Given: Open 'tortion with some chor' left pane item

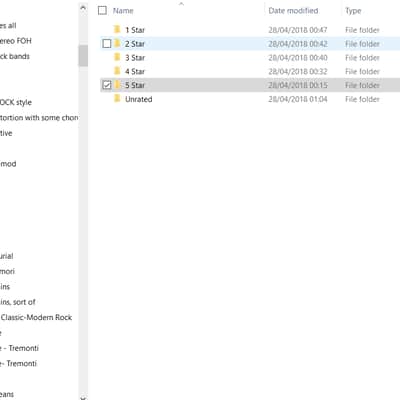Looking at the screenshot, I should click(39, 118).
